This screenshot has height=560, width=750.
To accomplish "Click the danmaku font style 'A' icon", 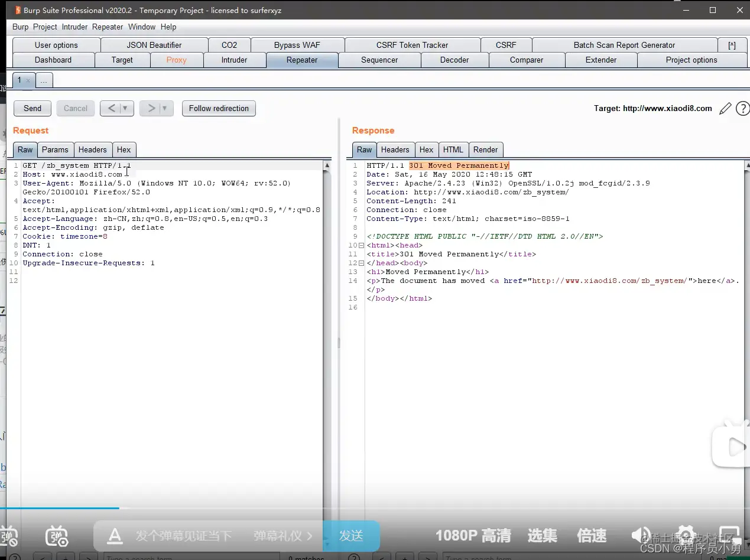I will coord(114,536).
